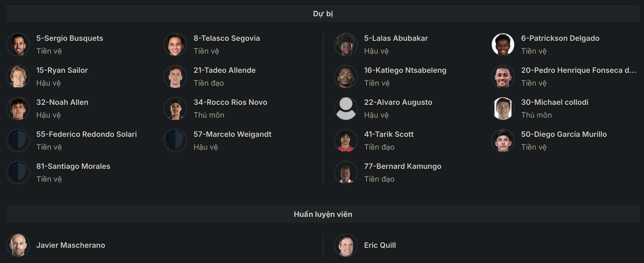Select 6-Patrickson Delgado name
This screenshot has height=263, width=644.
click(560, 38)
